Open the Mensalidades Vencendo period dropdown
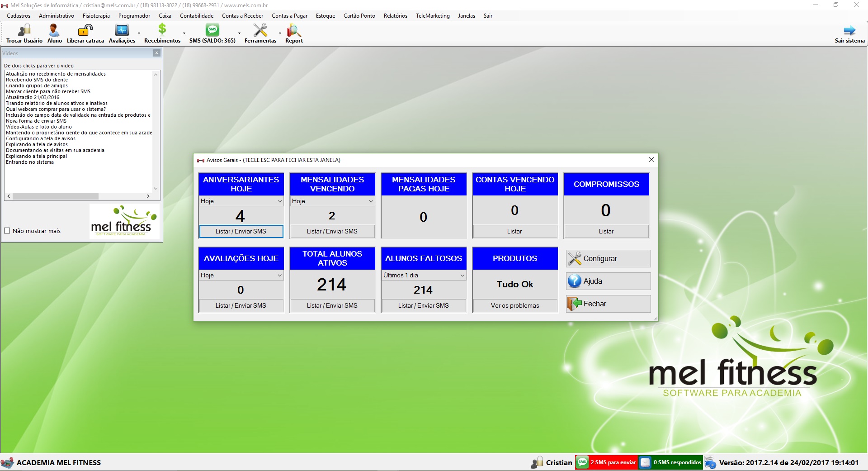The width and height of the screenshot is (868, 471). [x=371, y=201]
